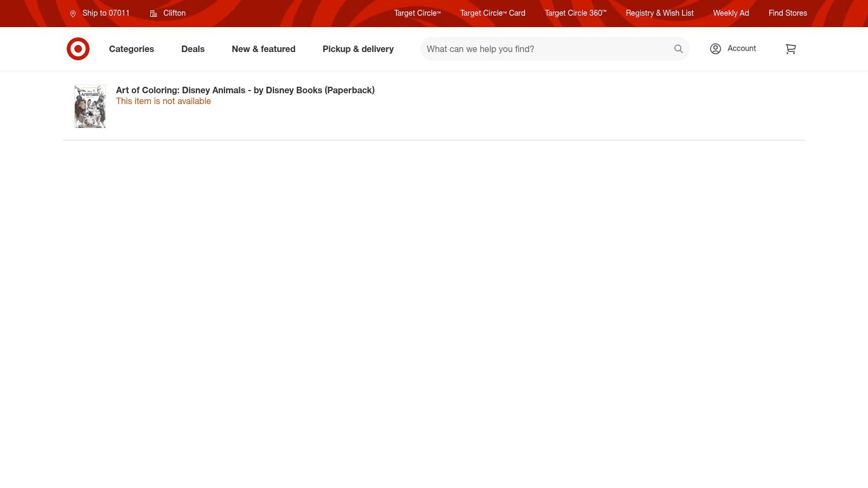Expand Pickup & delivery menu

click(x=358, y=49)
